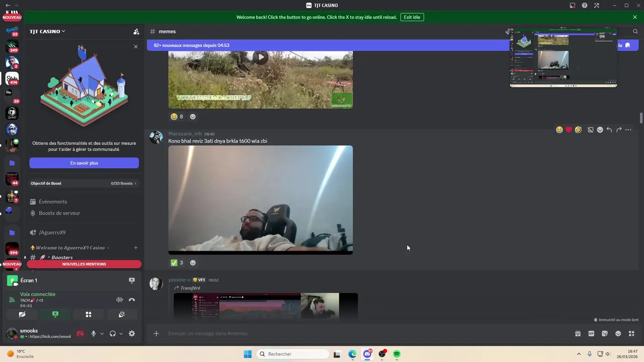The width and height of the screenshot is (644, 362).
Task: Reply to the Marouane_mh message
Action: [x=609, y=130]
